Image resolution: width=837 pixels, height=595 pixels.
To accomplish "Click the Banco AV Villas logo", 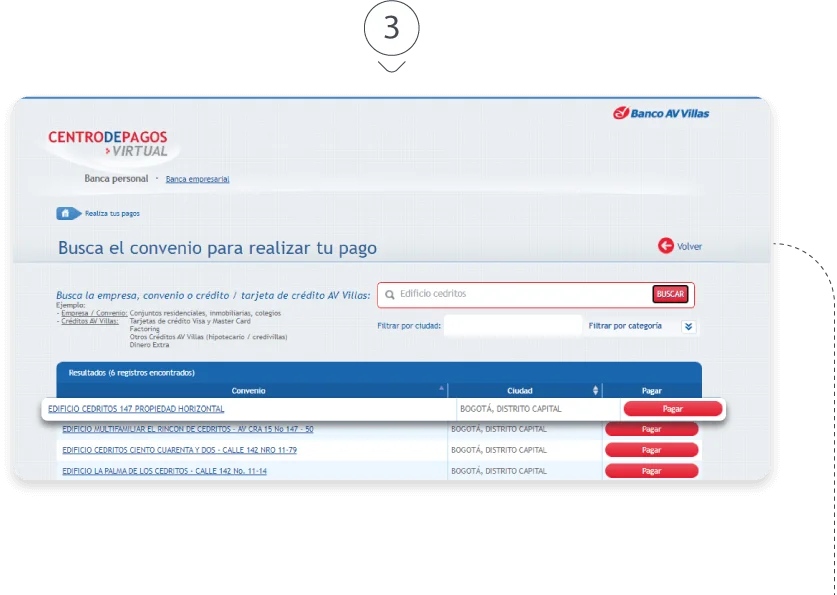I will (661, 113).
